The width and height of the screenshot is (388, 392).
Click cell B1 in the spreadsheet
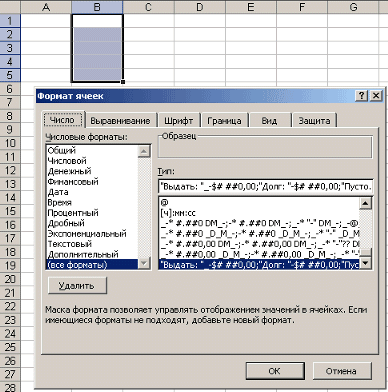(x=97, y=21)
